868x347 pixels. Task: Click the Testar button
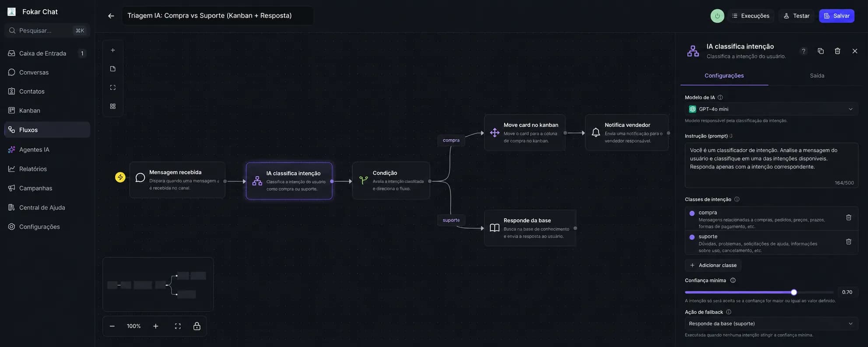[x=796, y=16]
